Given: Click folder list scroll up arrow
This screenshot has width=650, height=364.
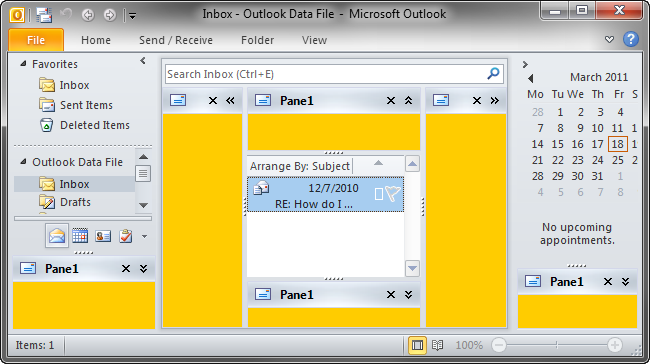Looking at the screenshot, I should click(143, 157).
